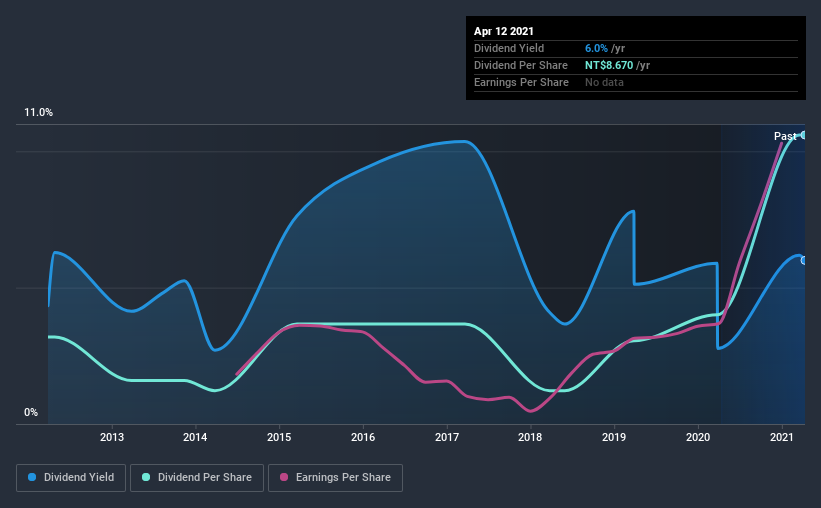Click the Dividend Yield row label in tooltip

click(509, 48)
